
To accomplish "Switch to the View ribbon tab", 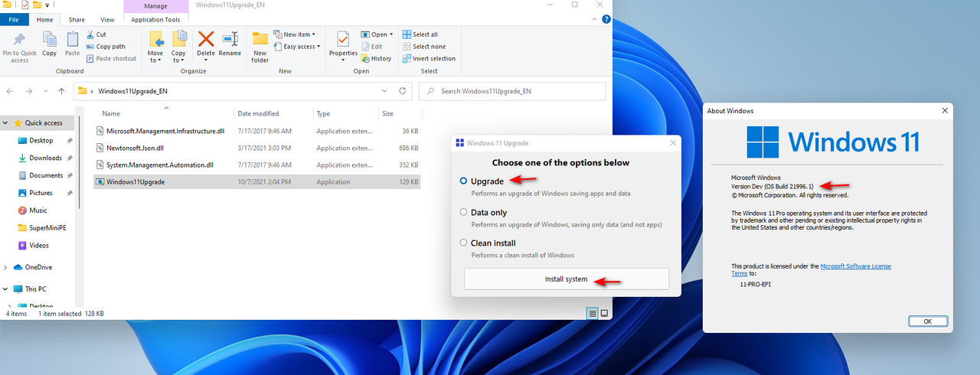I will [x=107, y=20].
